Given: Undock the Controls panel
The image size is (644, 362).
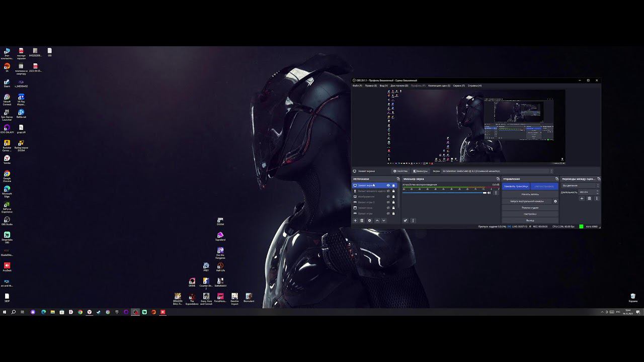Looking at the screenshot, I should 556,179.
